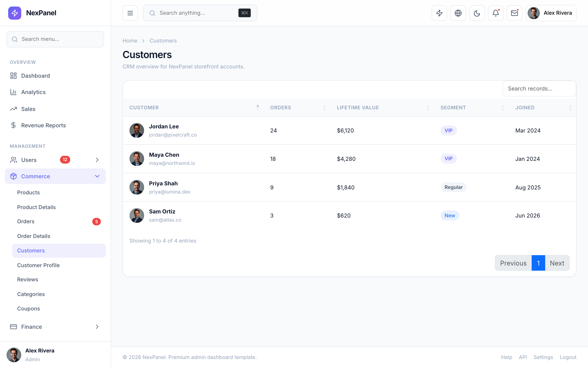Click the VIP badge for Jordan Lee
Viewport: 588px width, 368px height.
(x=449, y=131)
